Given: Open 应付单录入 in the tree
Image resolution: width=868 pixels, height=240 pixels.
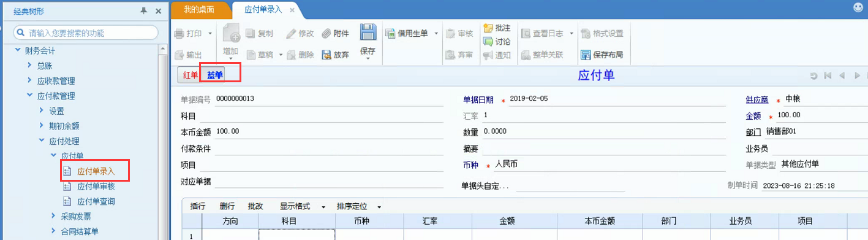Looking at the screenshot, I should [x=96, y=171].
